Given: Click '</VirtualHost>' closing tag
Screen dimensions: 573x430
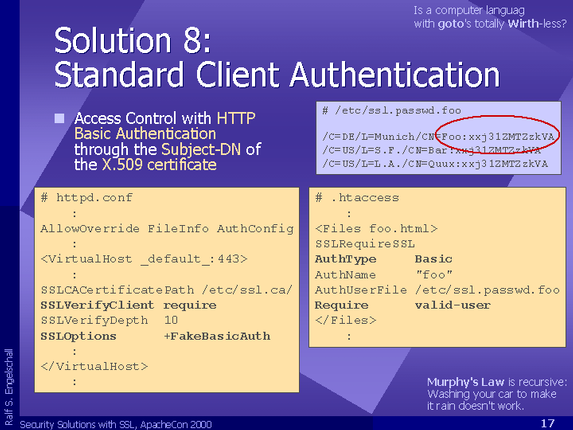Looking at the screenshot, I should 94,366.
